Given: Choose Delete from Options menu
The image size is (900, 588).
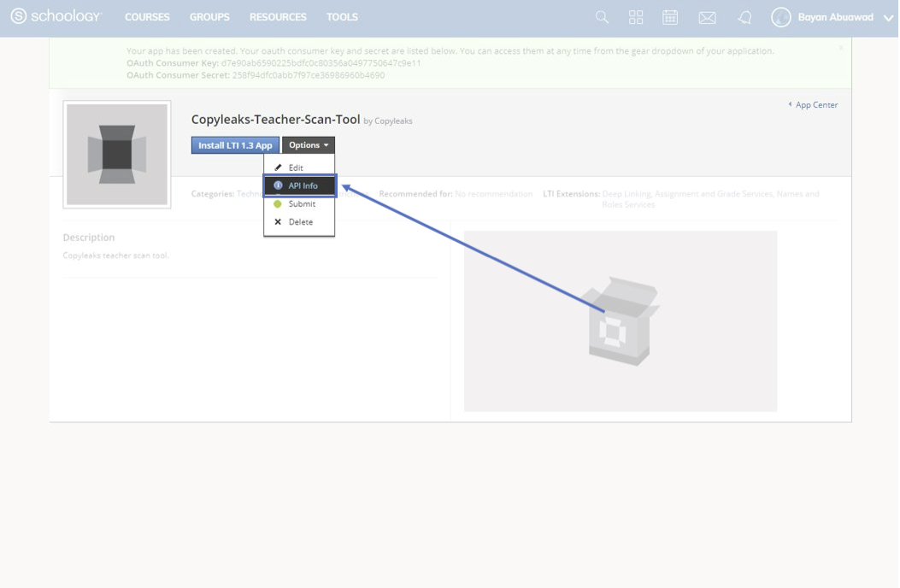Looking at the screenshot, I should [299, 221].
